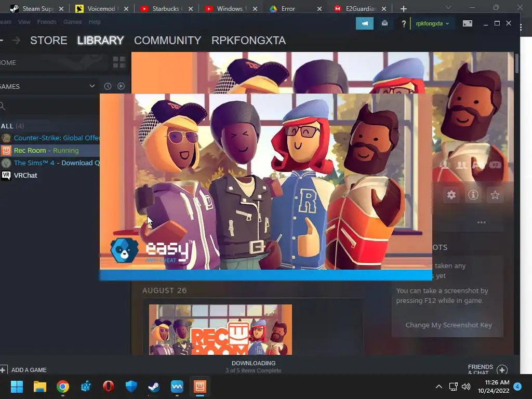The width and height of the screenshot is (532, 399).
Task: Switch to Voicemod browser tab
Action: click(102, 8)
